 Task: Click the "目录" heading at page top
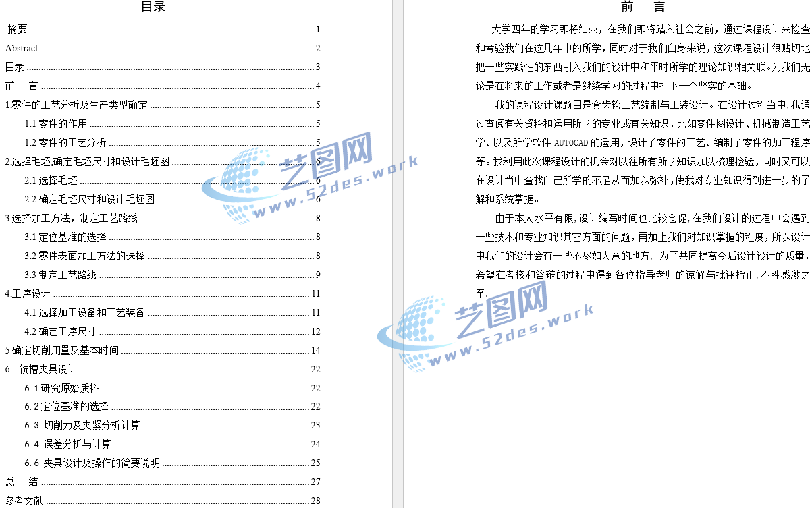pyautogui.click(x=153, y=7)
